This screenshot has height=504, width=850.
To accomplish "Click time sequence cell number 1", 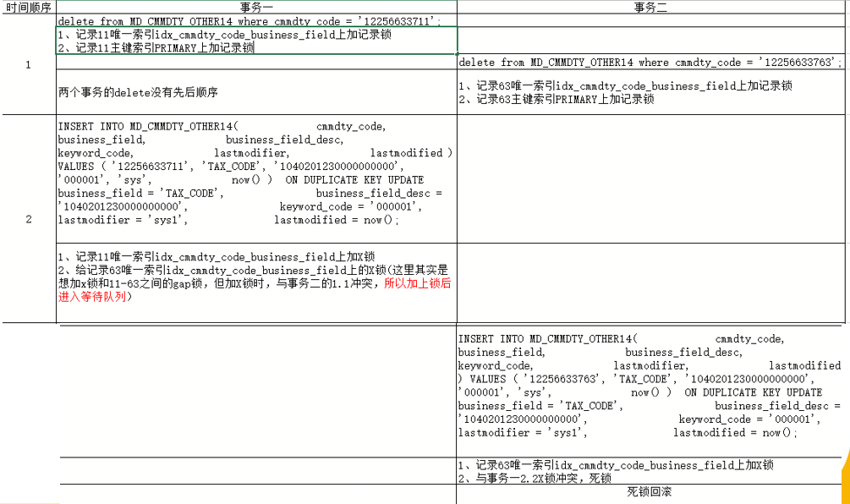I will (x=29, y=64).
